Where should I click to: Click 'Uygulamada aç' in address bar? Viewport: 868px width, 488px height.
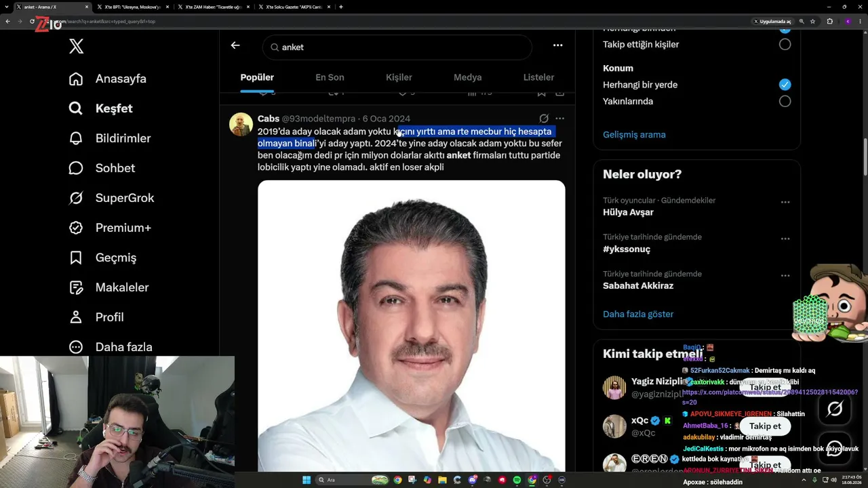[772, 21]
